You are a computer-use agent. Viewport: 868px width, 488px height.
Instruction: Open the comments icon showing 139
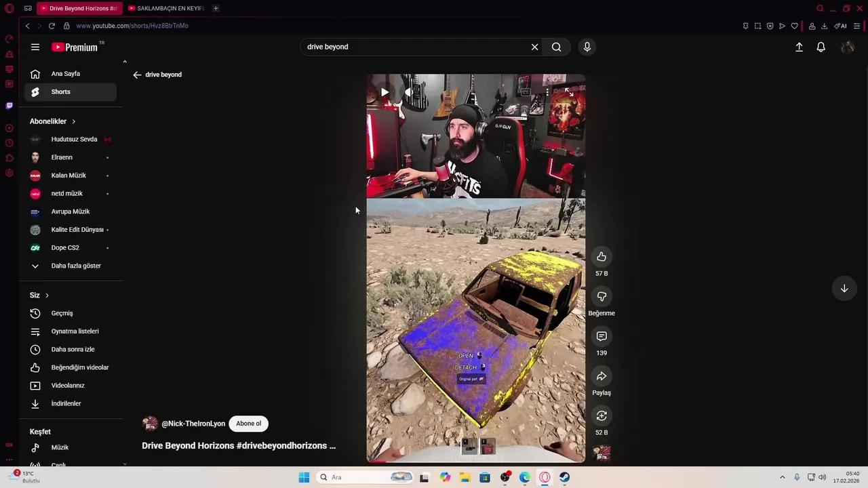(601, 336)
